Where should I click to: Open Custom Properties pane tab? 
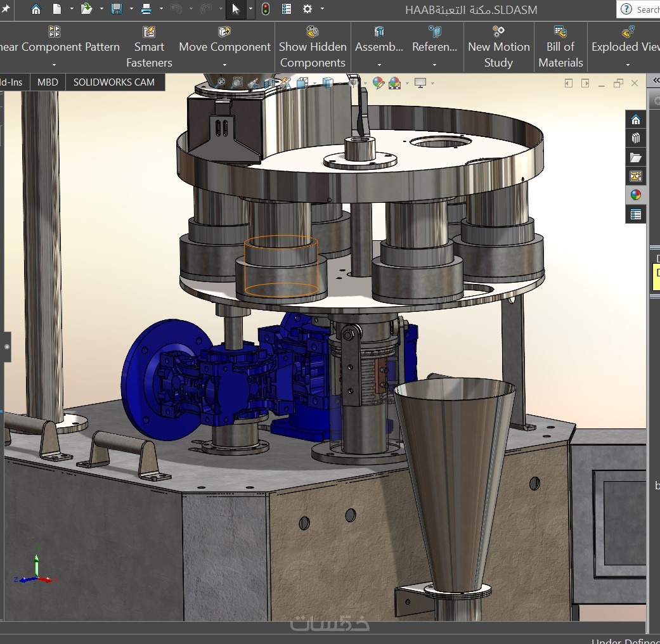coord(636,214)
